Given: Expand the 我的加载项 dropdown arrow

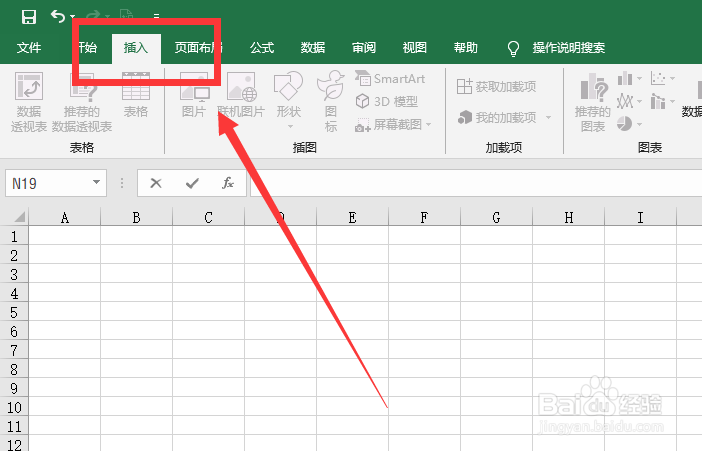Looking at the screenshot, I should point(548,118).
